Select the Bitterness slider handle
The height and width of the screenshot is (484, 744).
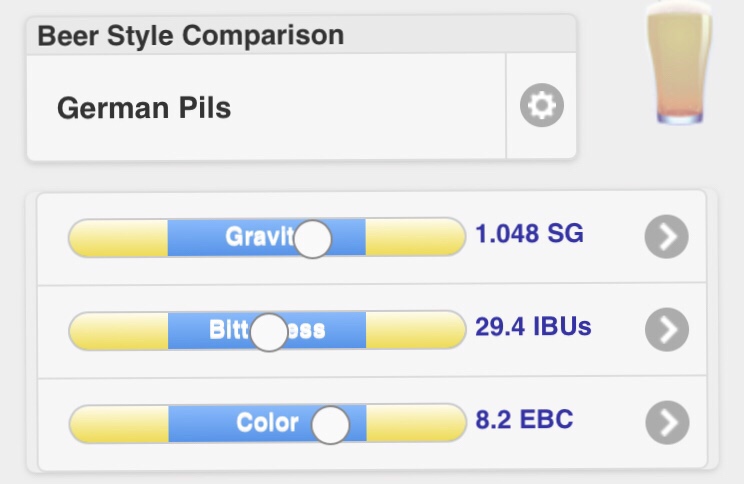pyautogui.click(x=268, y=332)
